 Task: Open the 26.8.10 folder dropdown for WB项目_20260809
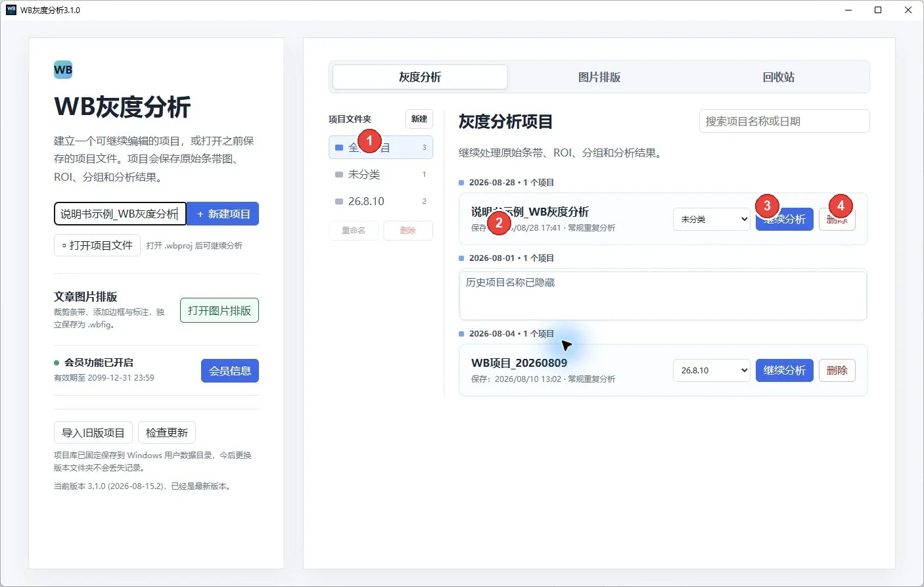(712, 371)
